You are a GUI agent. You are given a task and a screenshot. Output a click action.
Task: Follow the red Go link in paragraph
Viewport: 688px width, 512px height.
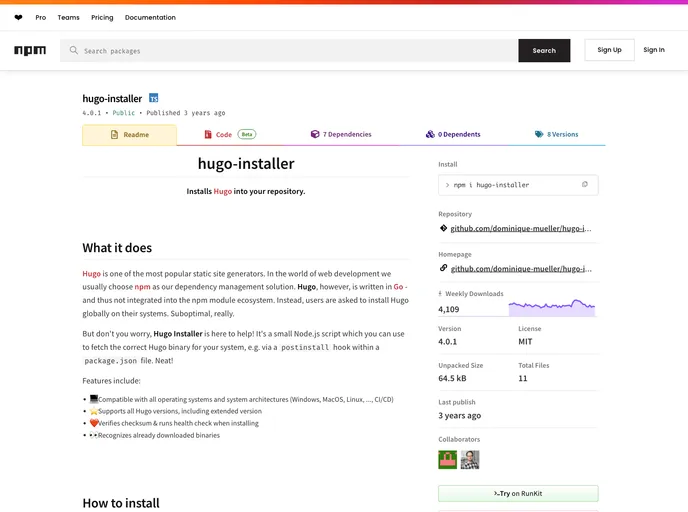pyautogui.click(x=398, y=286)
